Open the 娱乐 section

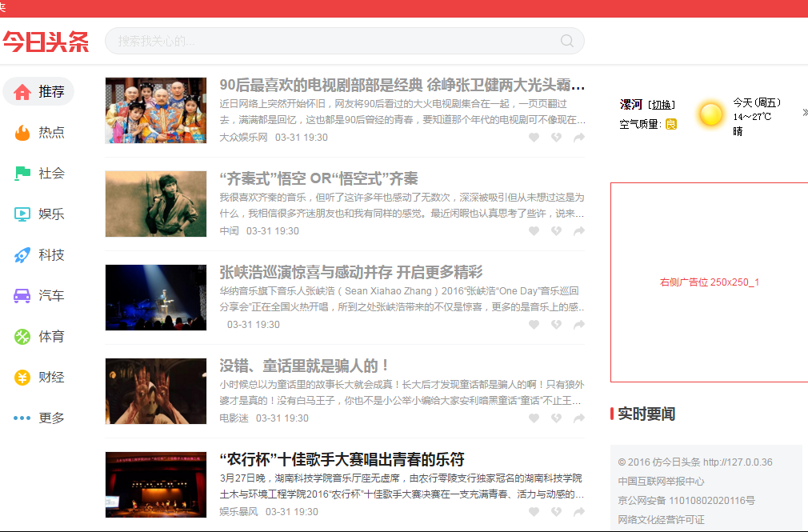pos(38,214)
